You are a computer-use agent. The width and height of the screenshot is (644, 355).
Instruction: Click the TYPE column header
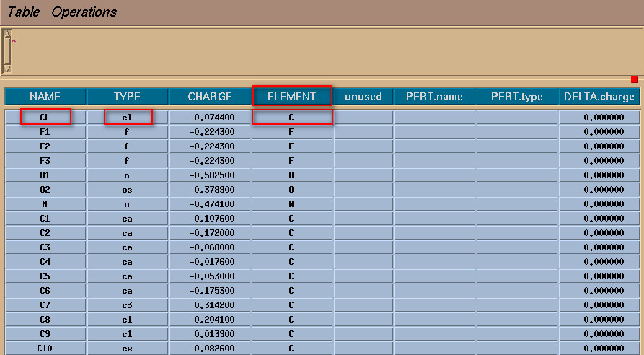pos(127,96)
